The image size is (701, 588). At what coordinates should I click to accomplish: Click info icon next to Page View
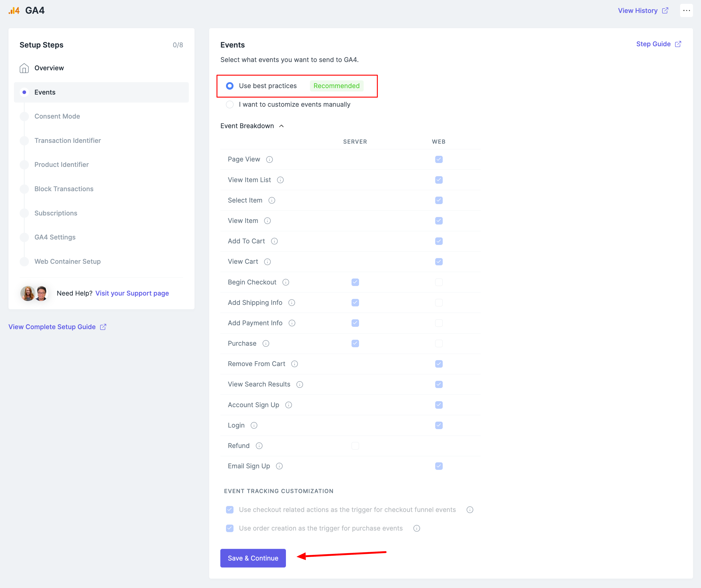click(269, 160)
